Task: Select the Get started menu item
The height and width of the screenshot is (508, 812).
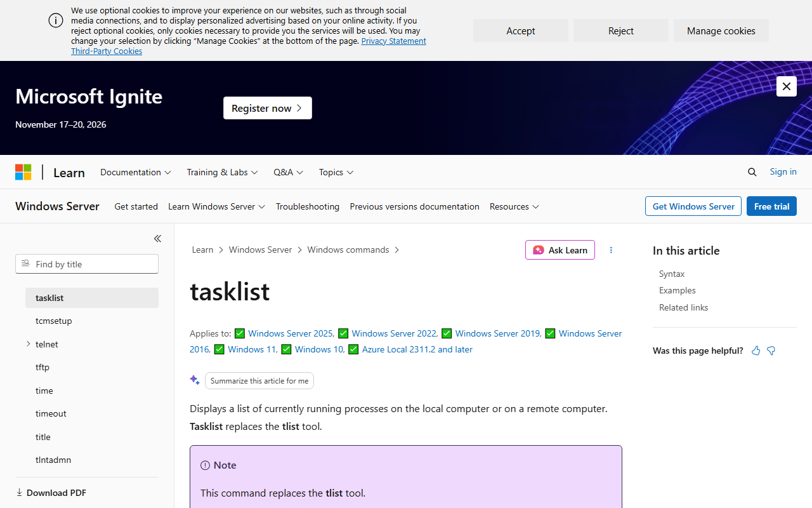Action: click(x=136, y=206)
